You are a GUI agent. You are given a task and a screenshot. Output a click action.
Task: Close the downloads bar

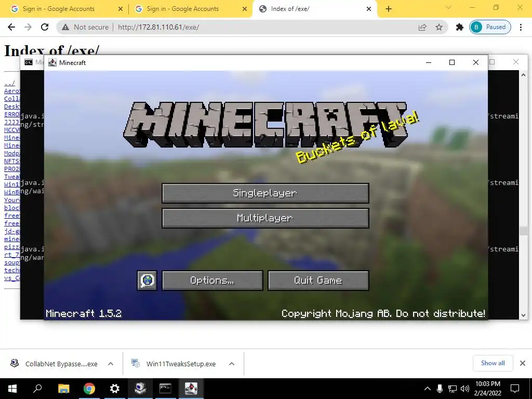coord(523,363)
